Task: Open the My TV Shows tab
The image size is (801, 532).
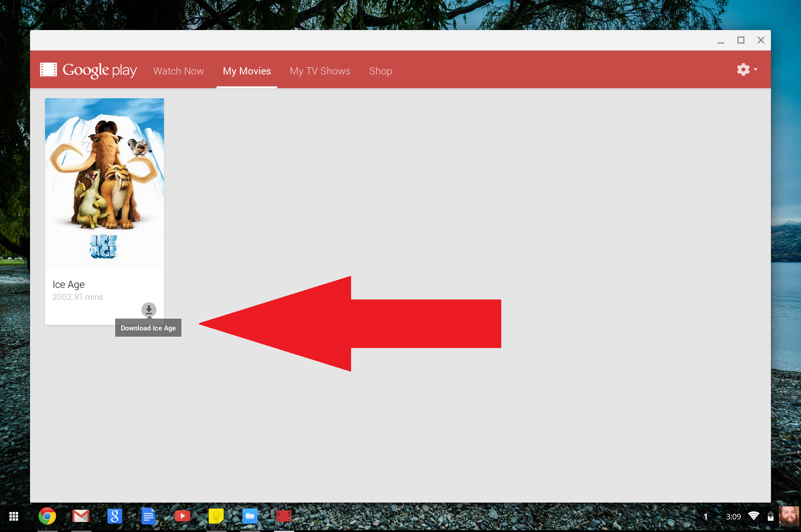Action: (x=319, y=71)
